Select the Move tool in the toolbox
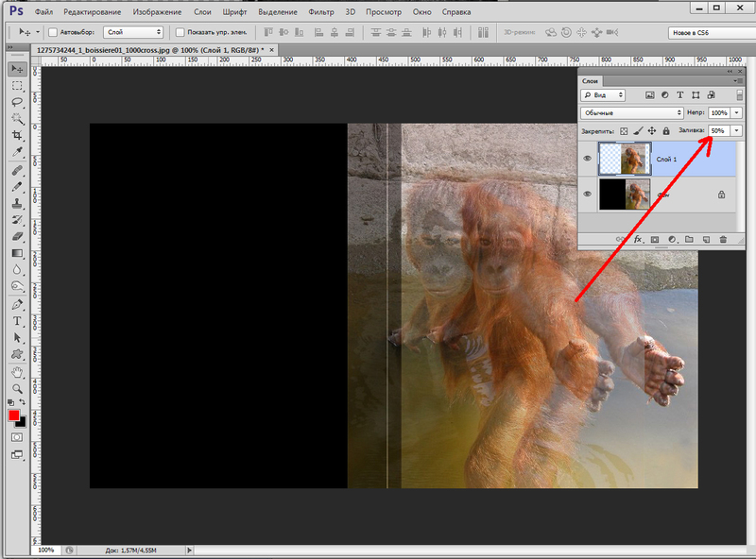 coord(17,69)
